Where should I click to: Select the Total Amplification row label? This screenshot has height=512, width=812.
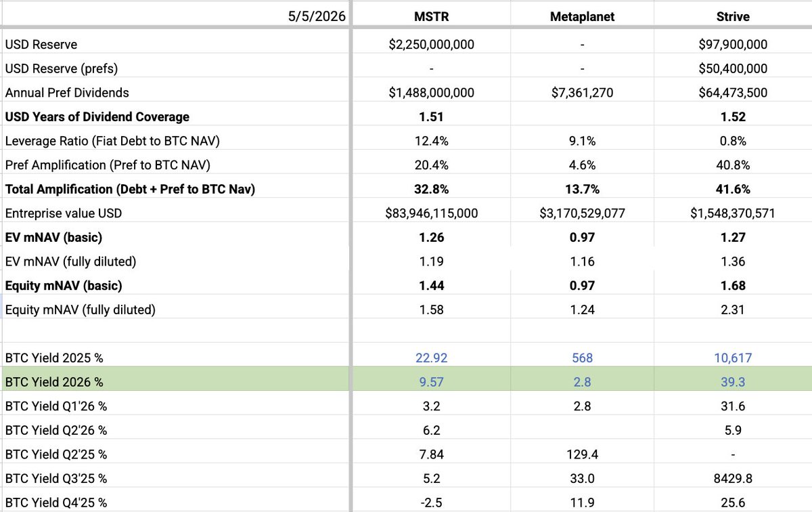click(130, 189)
